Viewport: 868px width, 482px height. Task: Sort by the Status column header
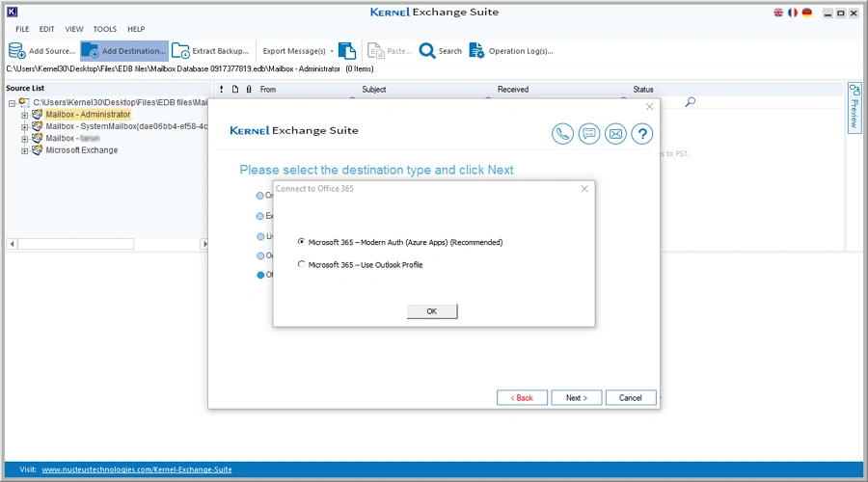pyautogui.click(x=643, y=89)
